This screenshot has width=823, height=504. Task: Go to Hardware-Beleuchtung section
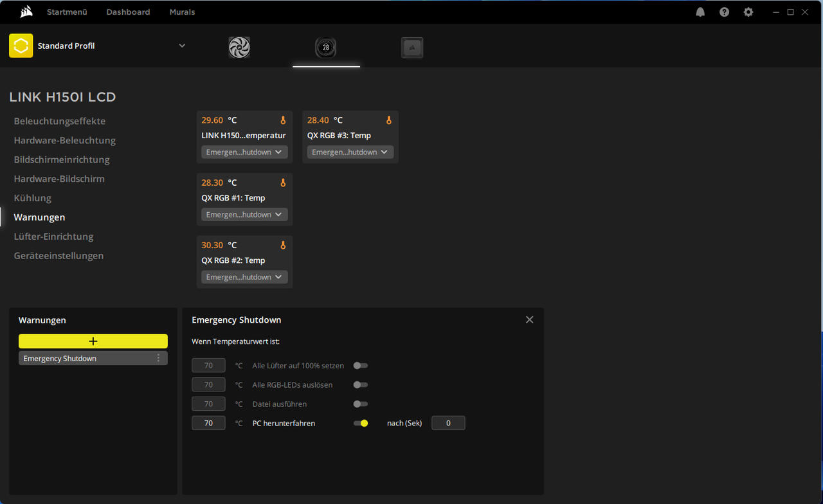[x=65, y=140]
